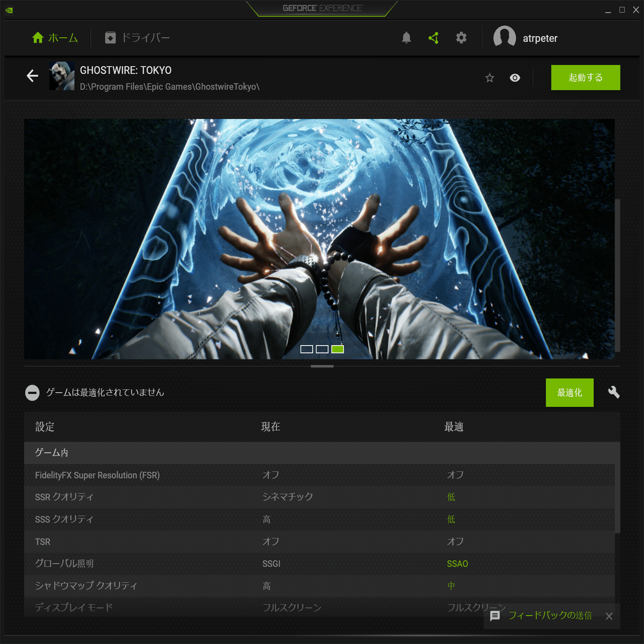Viewport: 644px width, 644px height.
Task: Click the not-optimized minus status icon
Action: [x=32, y=393]
